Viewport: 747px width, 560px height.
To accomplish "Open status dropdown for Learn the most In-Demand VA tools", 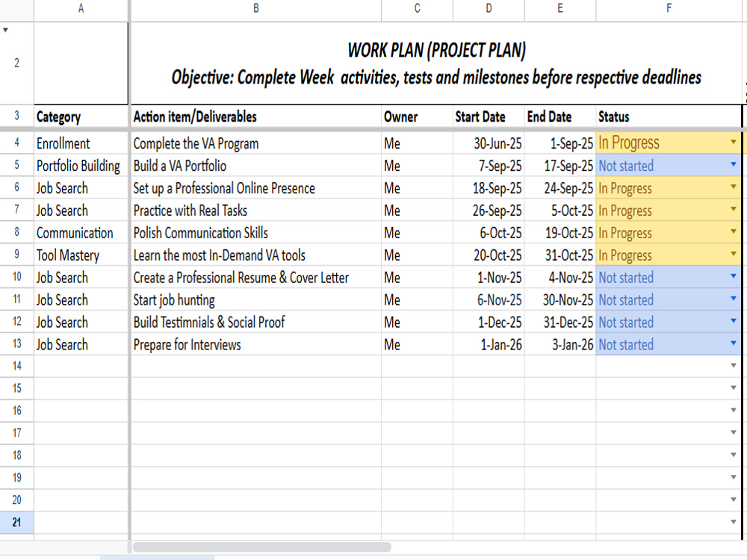I will coord(734,255).
